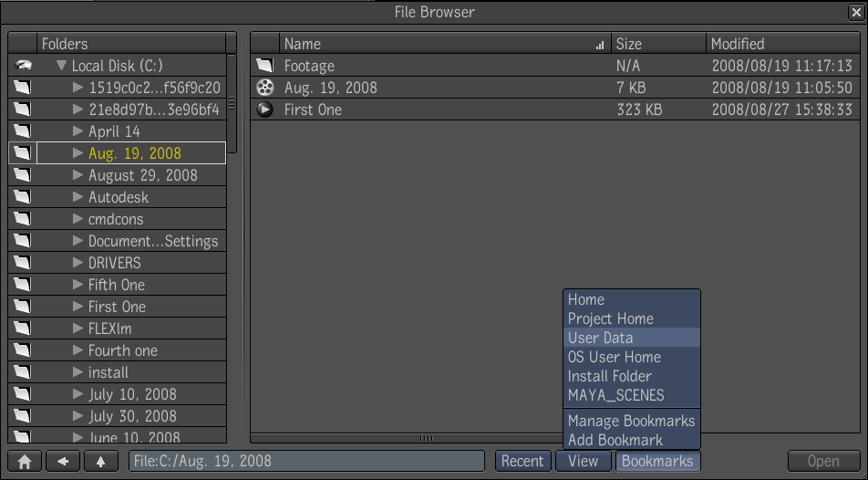Select the Footage row name in file list
The width and height of the screenshot is (868, 480).
tap(309, 66)
